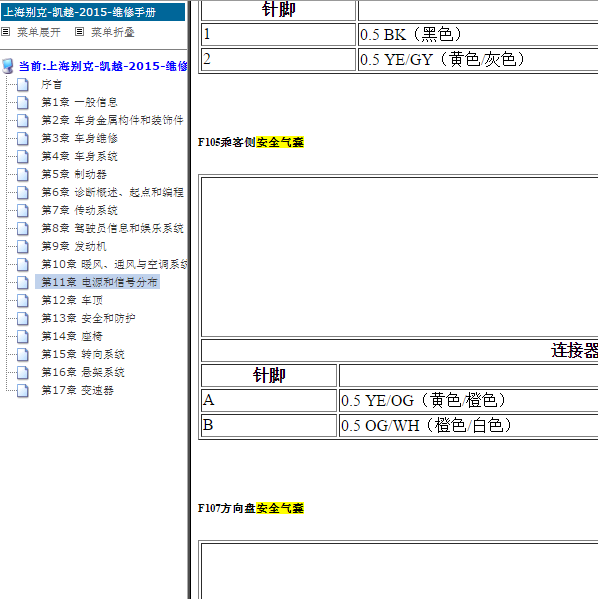Click page icon next to 第8章 驾驶员信息和娱乐系统
The image size is (598, 599).
23,228
